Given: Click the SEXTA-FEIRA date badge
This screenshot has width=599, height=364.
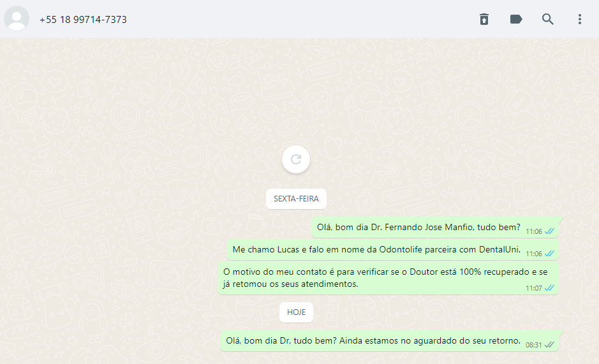Looking at the screenshot, I should pos(296,199).
